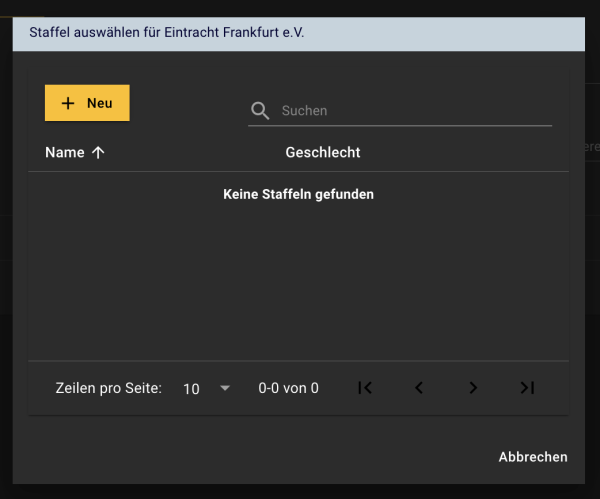Viewport: 600px width, 499px height.
Task: Go to the first page icon
Action: click(x=365, y=388)
